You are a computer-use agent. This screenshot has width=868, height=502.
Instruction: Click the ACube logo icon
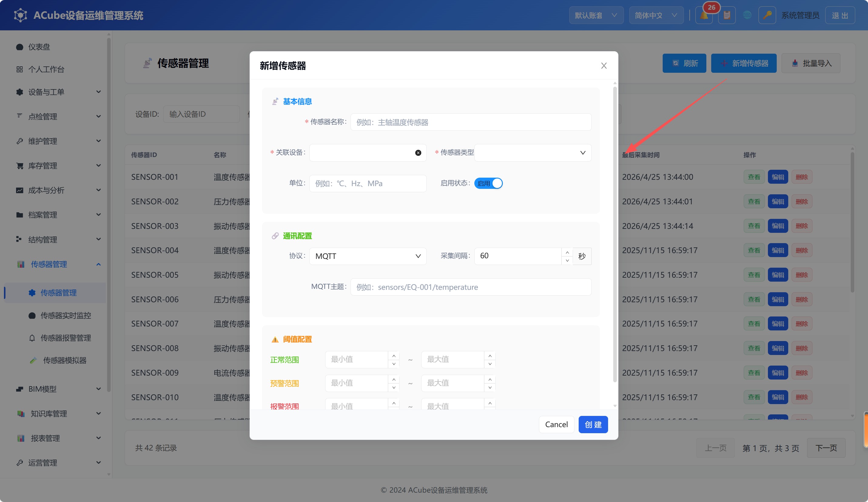point(20,15)
